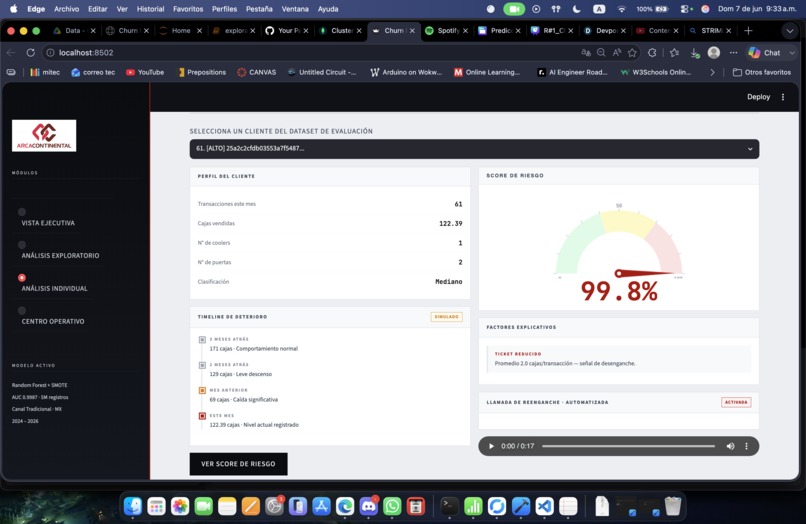Screen dimensions: 806x524
Task: Add this page to favorites star
Action: (x=632, y=52)
